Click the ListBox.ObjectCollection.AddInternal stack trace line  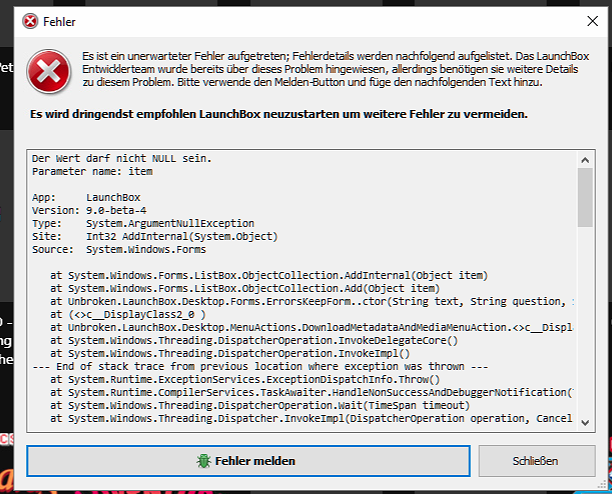click(269, 275)
